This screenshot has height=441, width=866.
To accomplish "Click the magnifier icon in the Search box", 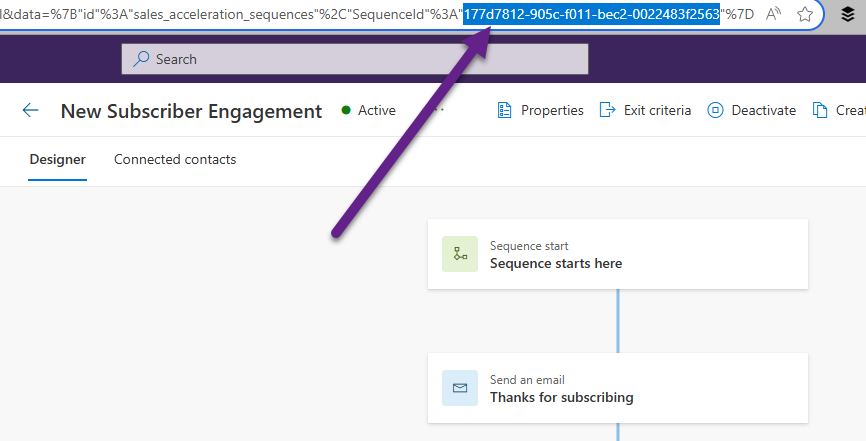I will (x=142, y=59).
